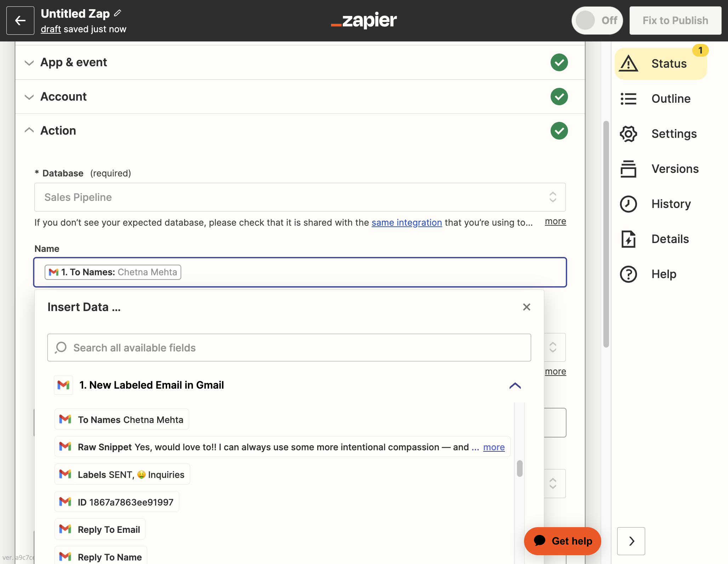Image resolution: width=728 pixels, height=564 pixels.
Task: Follow the same integration link
Action: (406, 222)
